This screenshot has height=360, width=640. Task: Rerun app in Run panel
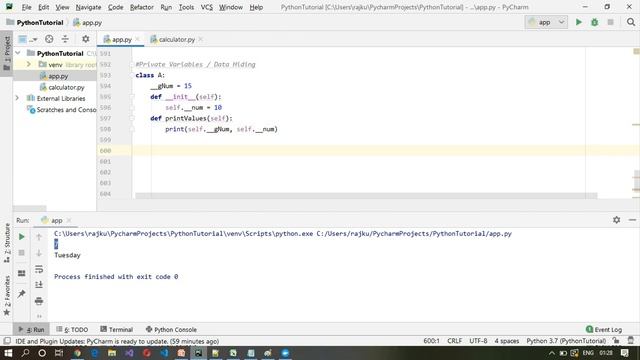pyautogui.click(x=22, y=237)
